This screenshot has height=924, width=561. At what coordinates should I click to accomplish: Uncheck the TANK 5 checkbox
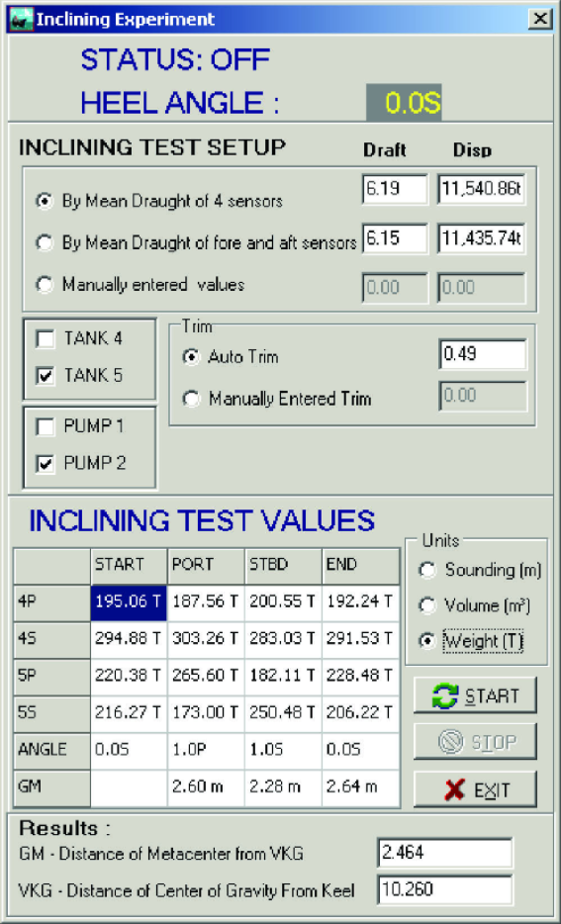coord(45,375)
